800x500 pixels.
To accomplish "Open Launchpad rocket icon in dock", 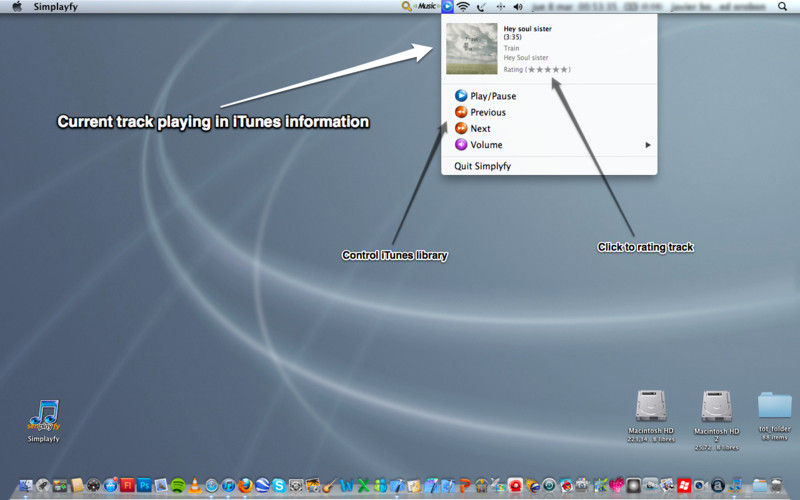I will coord(43,486).
